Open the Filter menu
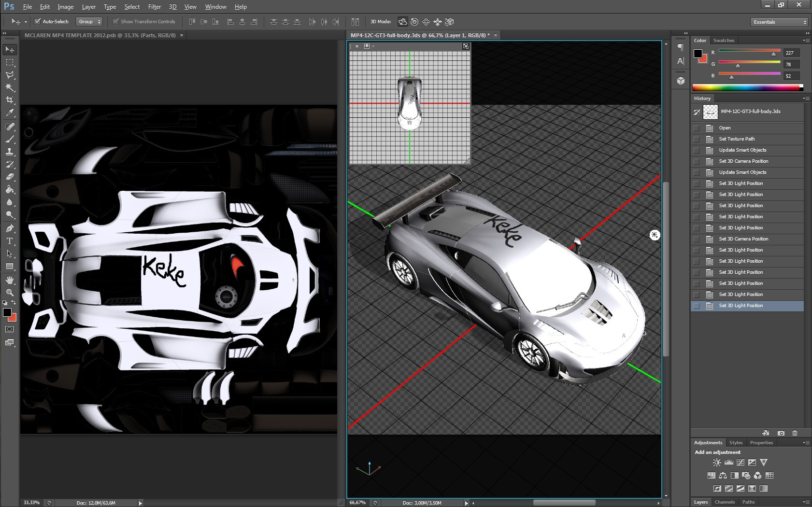The height and width of the screenshot is (507, 812). (x=154, y=7)
